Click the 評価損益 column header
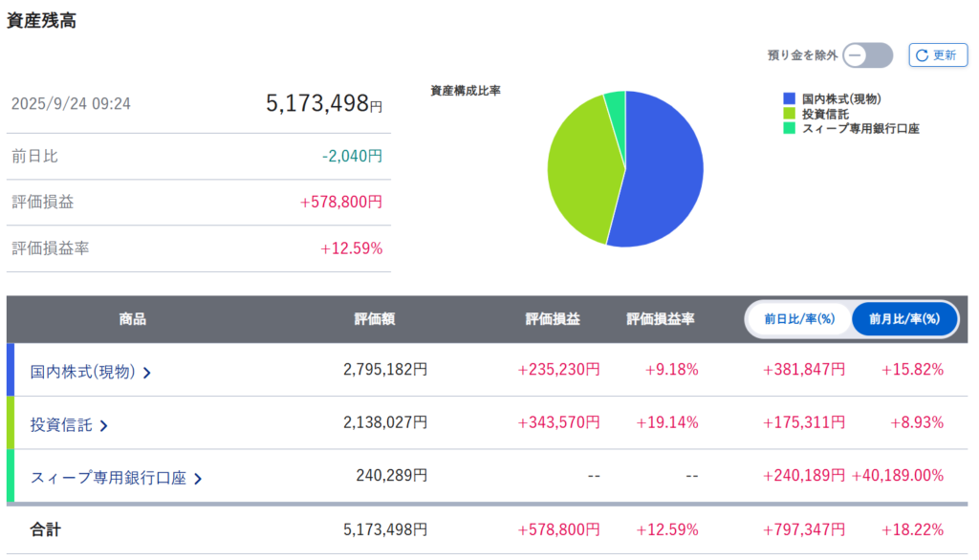This screenshot has height=560, width=979. point(553,319)
